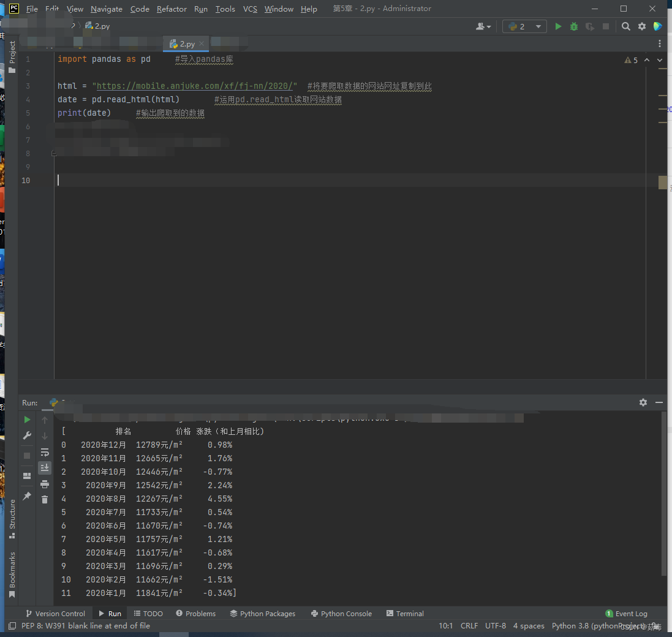Open the Refactor menu
The width and height of the screenshot is (672, 637).
point(172,9)
